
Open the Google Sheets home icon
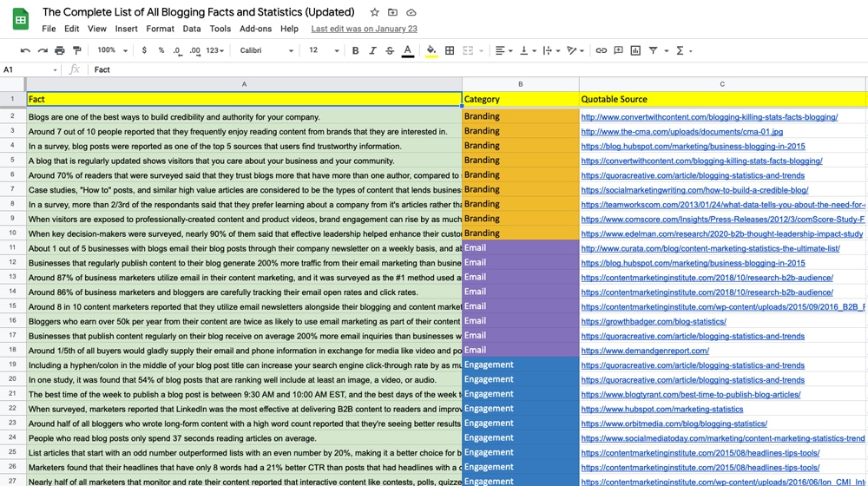click(x=21, y=20)
